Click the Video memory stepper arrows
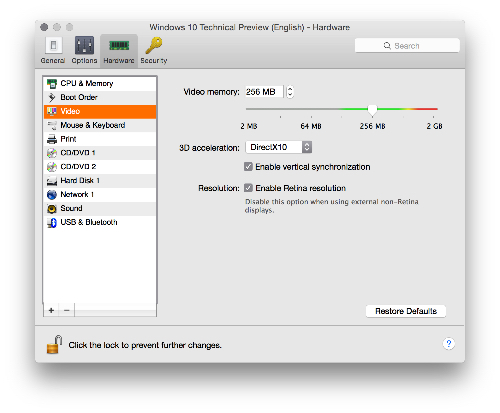 tap(290, 92)
